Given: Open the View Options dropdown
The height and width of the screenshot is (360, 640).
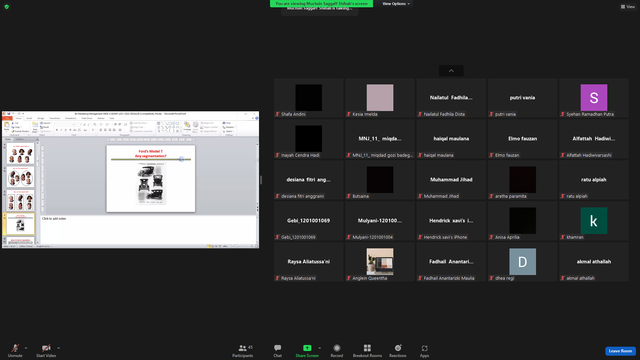Looking at the screenshot, I should click(396, 4).
